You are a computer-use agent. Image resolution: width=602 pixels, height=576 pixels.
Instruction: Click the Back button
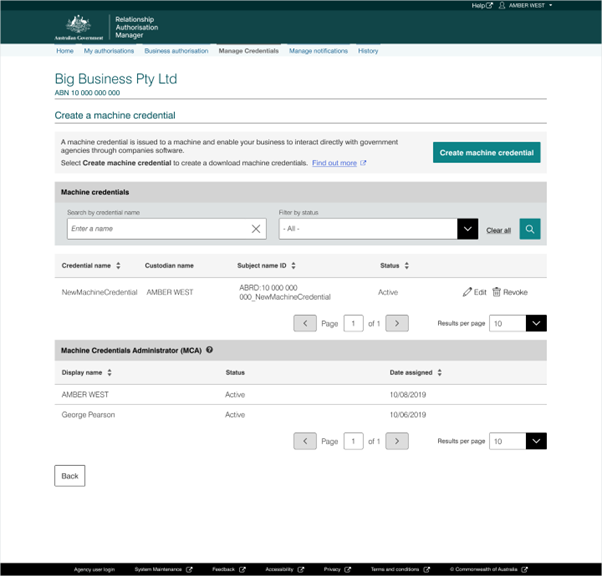coord(69,476)
